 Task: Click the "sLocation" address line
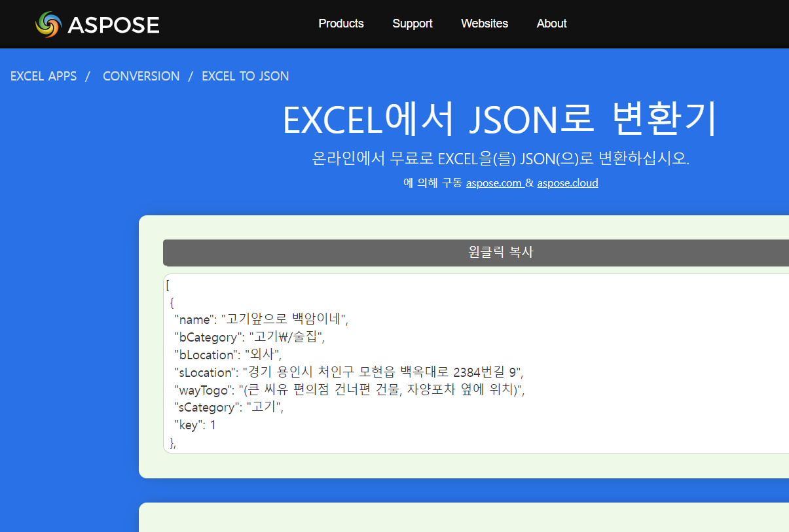(x=349, y=372)
